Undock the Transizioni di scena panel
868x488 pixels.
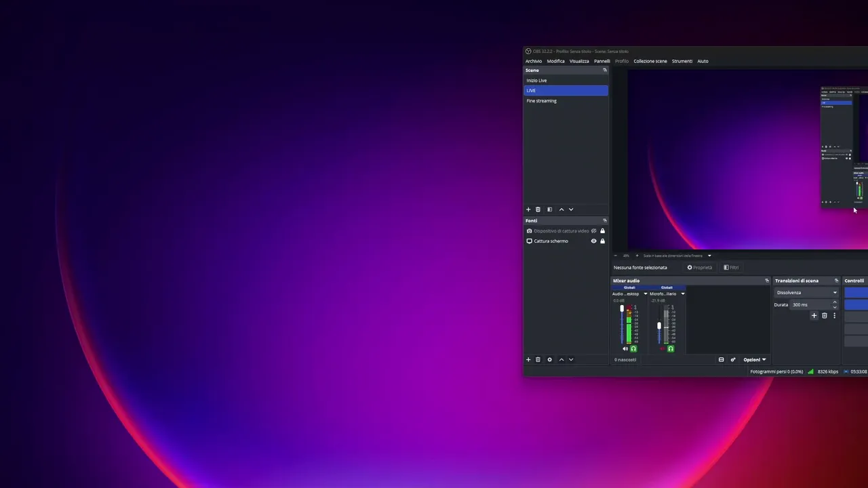836,281
